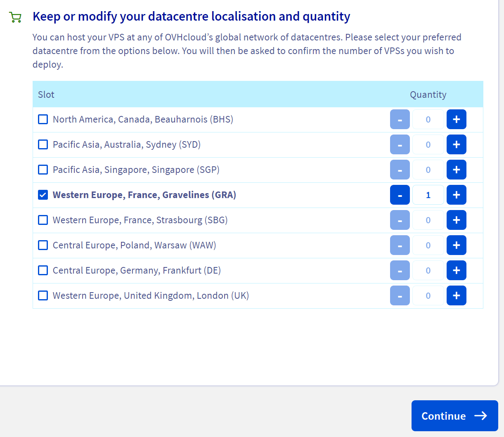The height and width of the screenshot is (437, 504).
Task: Decrease quantity for Gravelines (GRA)
Action: pos(400,195)
